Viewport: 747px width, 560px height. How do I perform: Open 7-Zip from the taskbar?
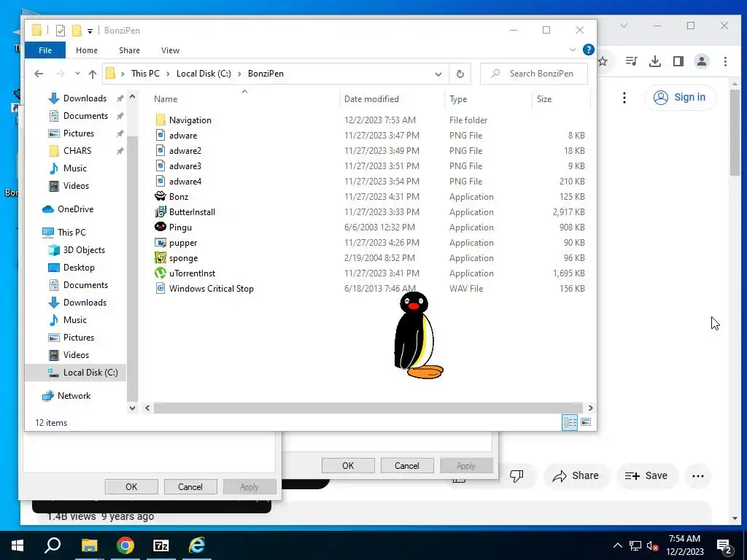(161, 545)
